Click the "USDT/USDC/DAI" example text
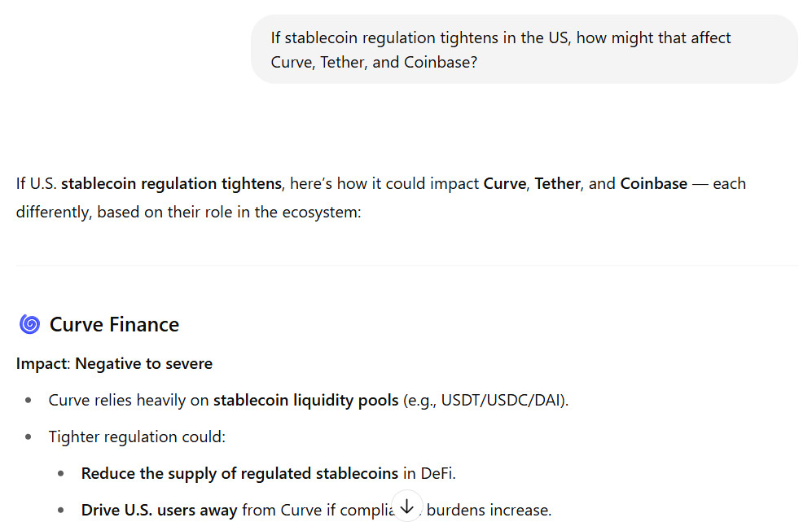Image resolution: width=812 pixels, height=522 pixels. tap(501, 401)
